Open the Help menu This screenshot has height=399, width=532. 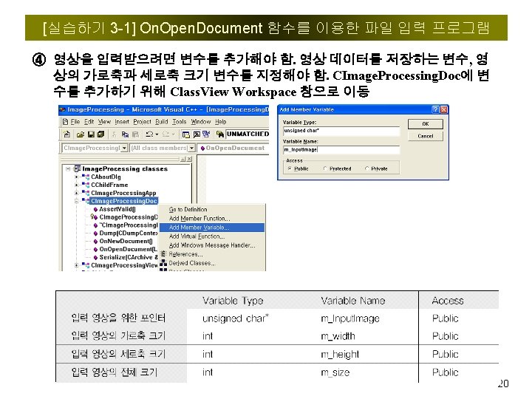pyautogui.click(x=220, y=122)
